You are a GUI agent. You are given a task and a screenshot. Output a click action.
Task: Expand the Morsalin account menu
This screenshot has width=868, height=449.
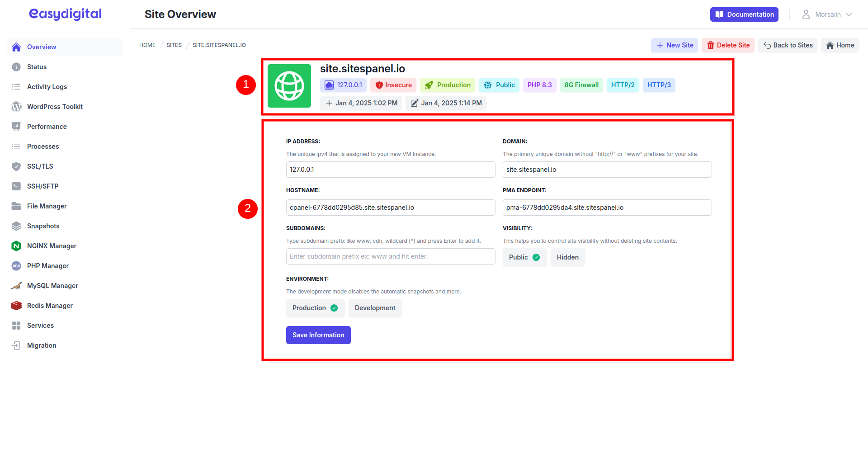click(x=827, y=14)
